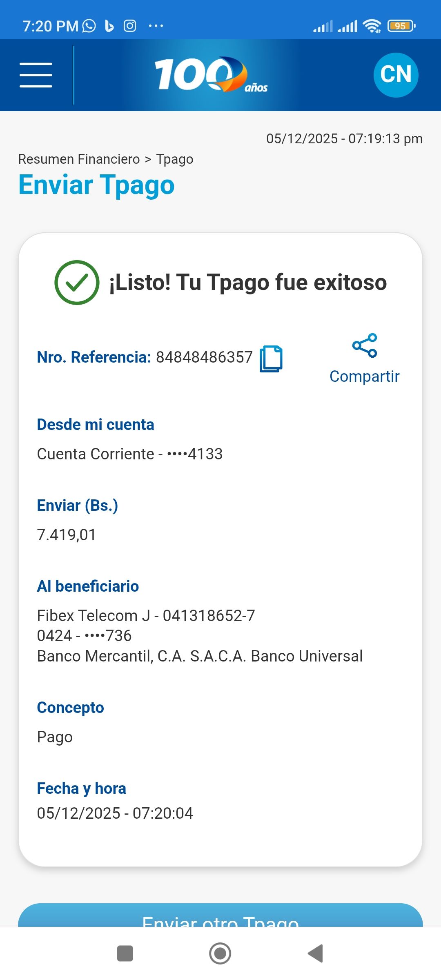This screenshot has height=980, width=441.
Task: Tap the CN profile avatar
Action: click(x=396, y=75)
